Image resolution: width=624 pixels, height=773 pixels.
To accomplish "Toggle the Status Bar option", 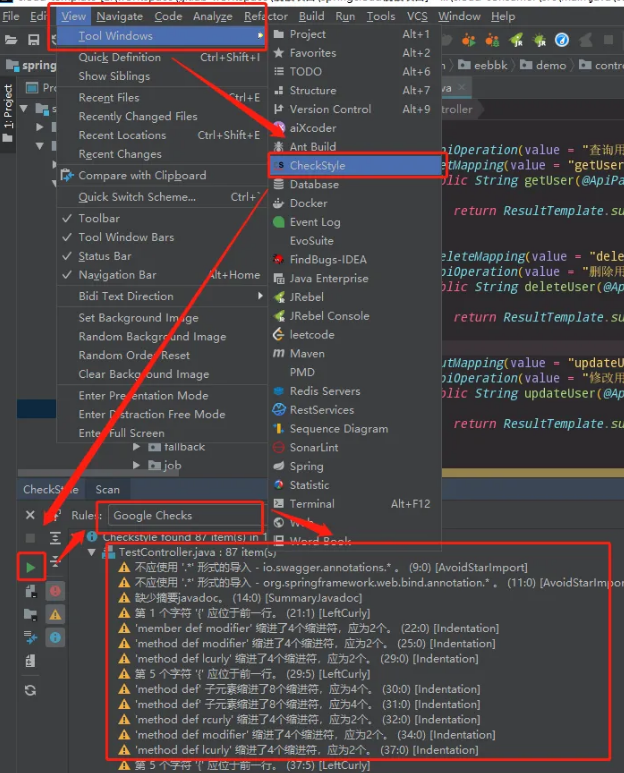I will pos(161,256).
